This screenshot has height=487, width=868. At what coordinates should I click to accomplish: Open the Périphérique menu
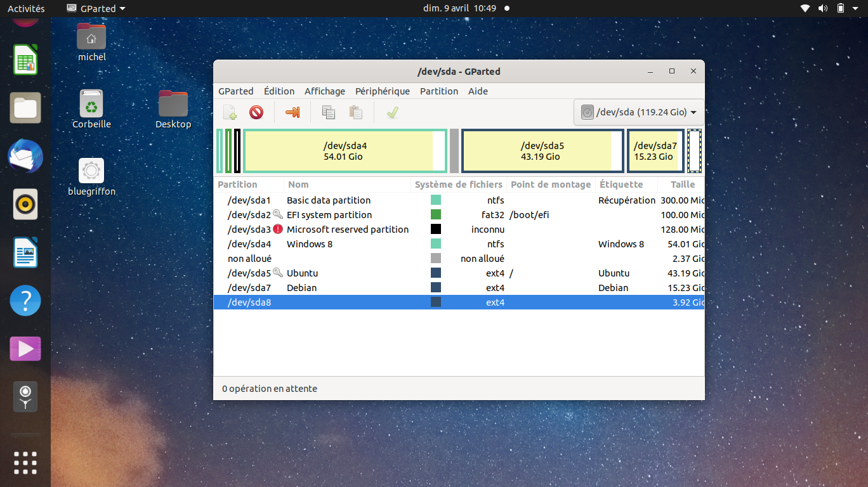382,91
